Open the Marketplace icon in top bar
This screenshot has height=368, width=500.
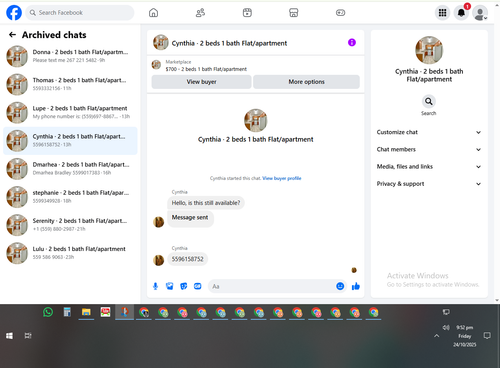click(x=294, y=13)
